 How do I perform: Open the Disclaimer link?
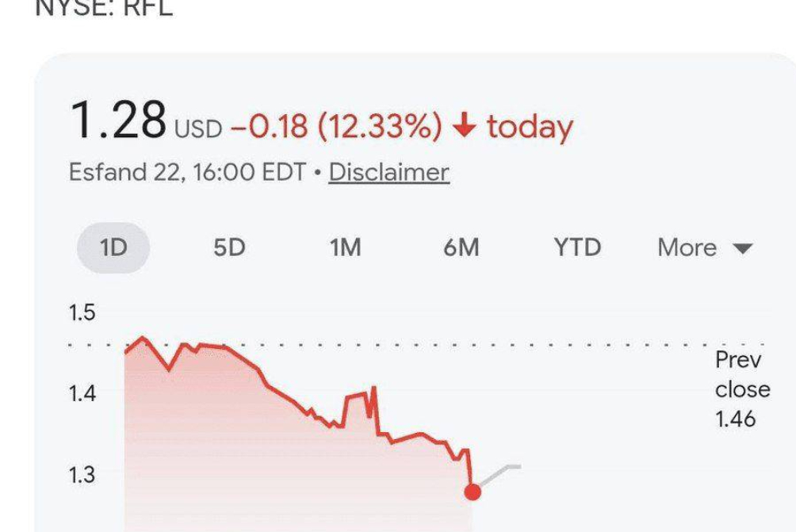tap(388, 172)
